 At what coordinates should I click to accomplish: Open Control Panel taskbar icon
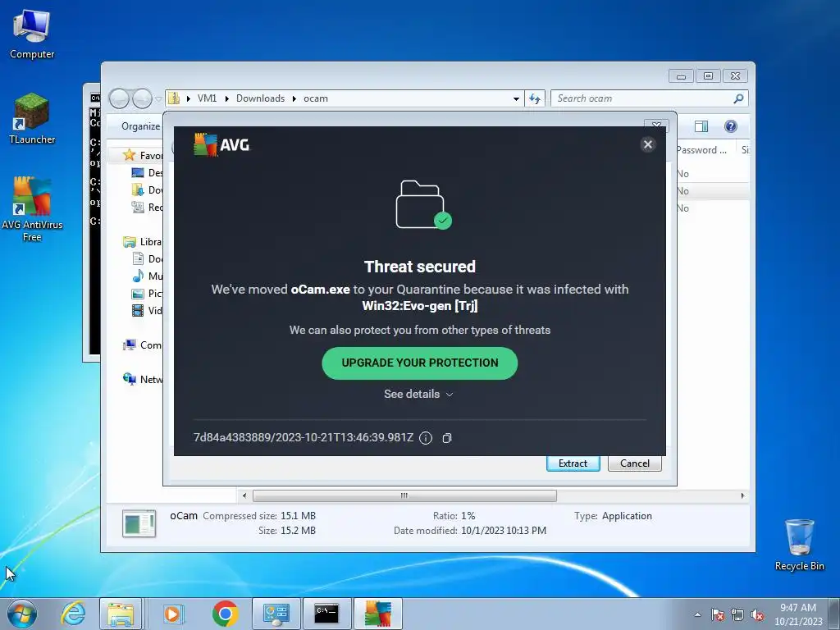[276, 614]
